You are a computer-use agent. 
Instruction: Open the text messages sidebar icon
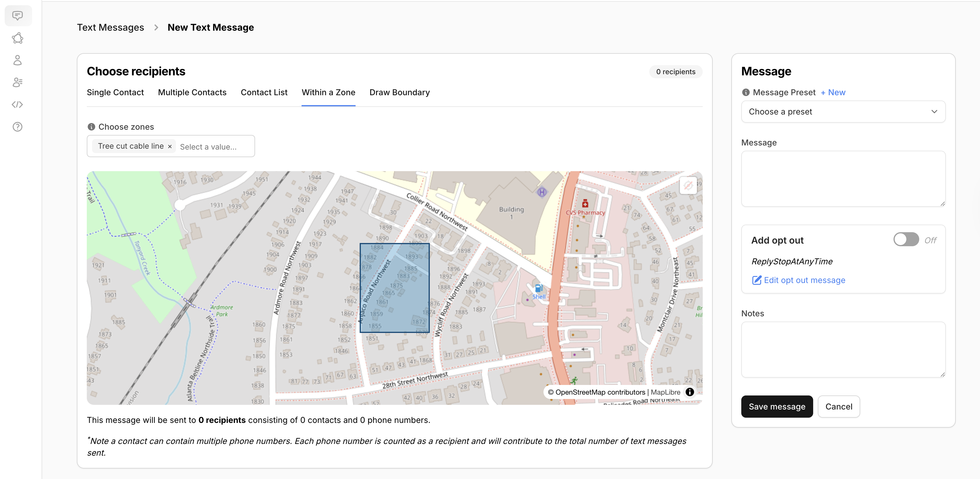(x=18, y=15)
